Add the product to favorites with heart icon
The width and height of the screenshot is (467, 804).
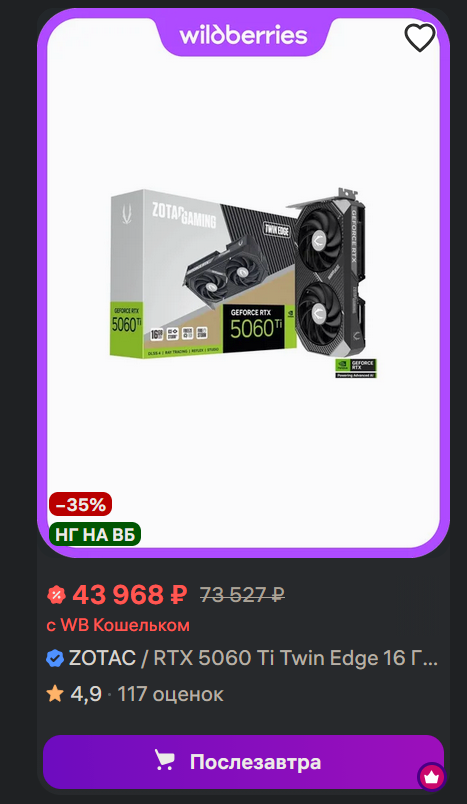(420, 37)
